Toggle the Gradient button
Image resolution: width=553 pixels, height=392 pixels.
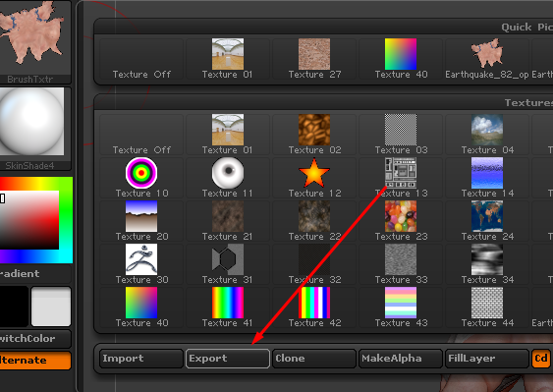[35, 274]
